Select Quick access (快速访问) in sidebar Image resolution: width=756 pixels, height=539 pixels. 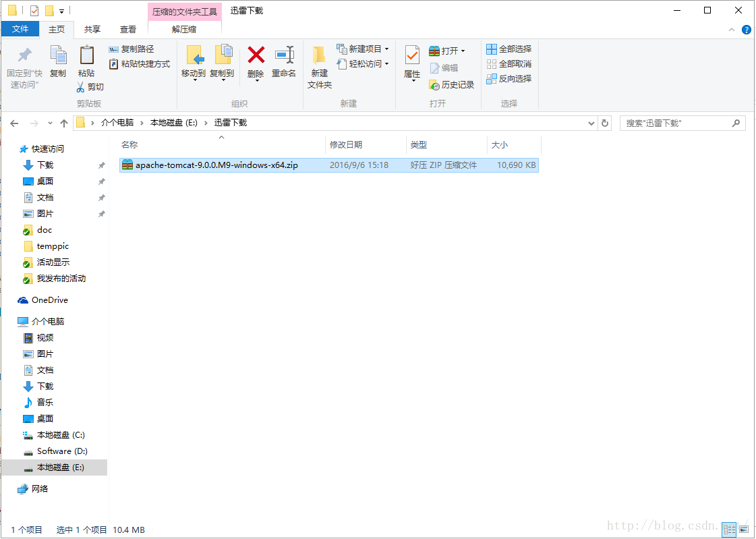coord(41,149)
